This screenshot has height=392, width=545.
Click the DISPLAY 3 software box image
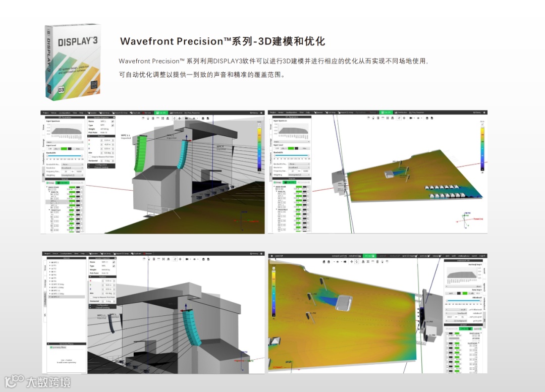tap(73, 62)
